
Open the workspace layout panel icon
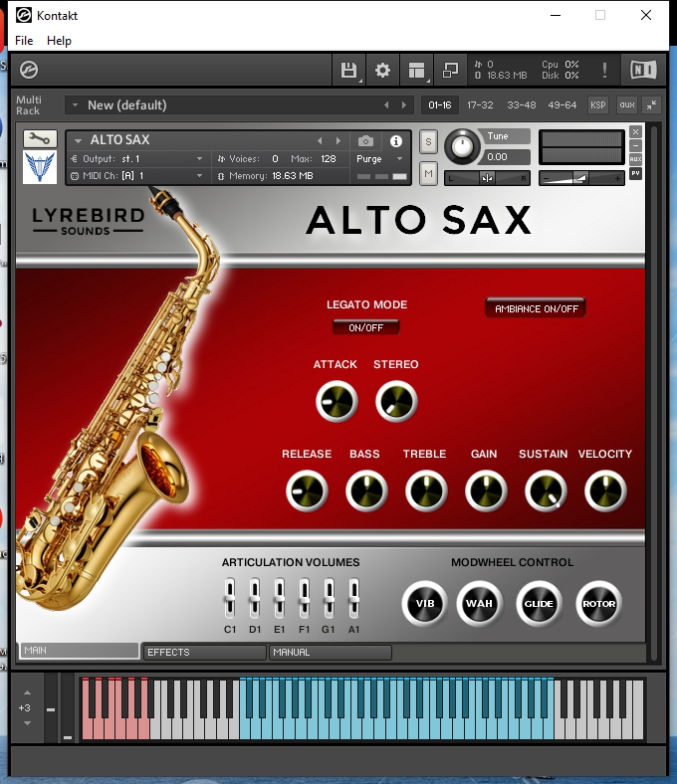[416, 70]
